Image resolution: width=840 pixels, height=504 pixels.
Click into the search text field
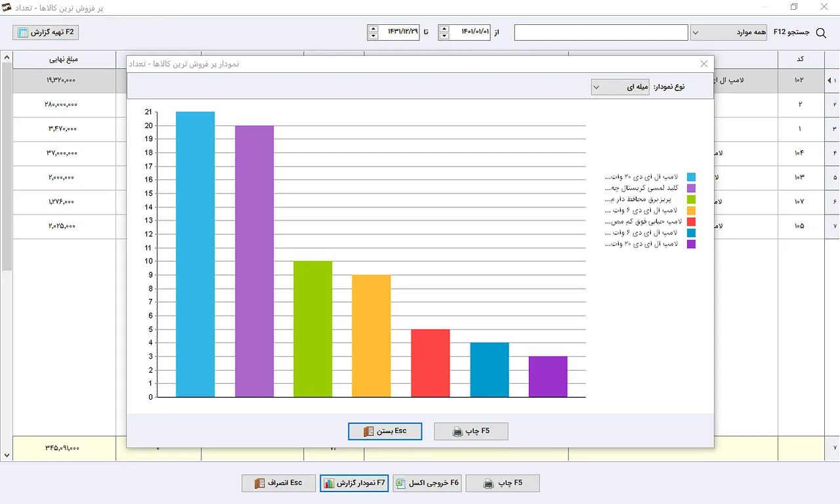click(601, 32)
